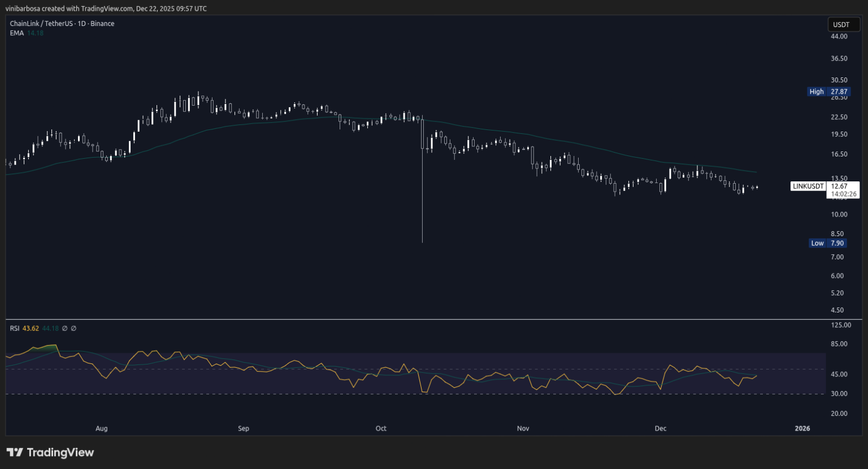Screen dimensions: 868x469
Task: Select the Oct label on the time axis
Action: (381, 428)
